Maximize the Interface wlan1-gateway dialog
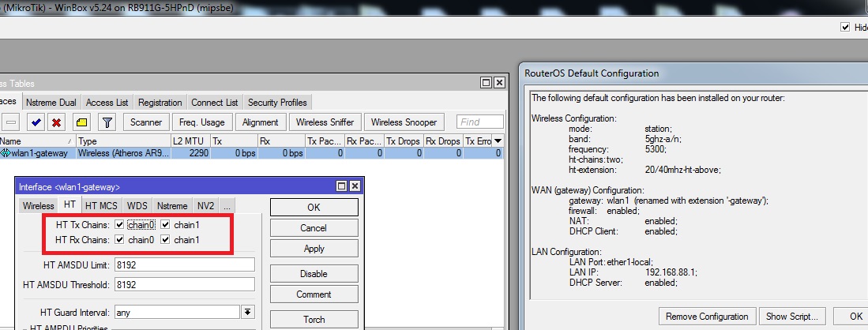The image size is (868, 330). click(x=341, y=186)
